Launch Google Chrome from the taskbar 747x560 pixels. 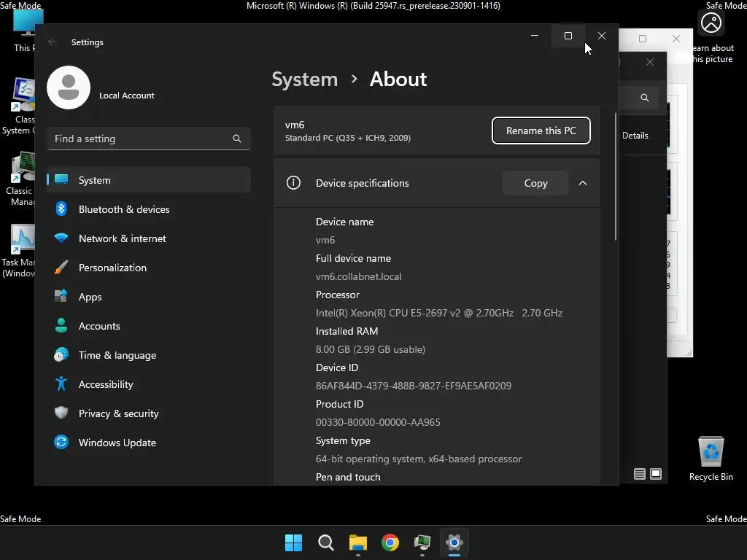tap(390, 542)
